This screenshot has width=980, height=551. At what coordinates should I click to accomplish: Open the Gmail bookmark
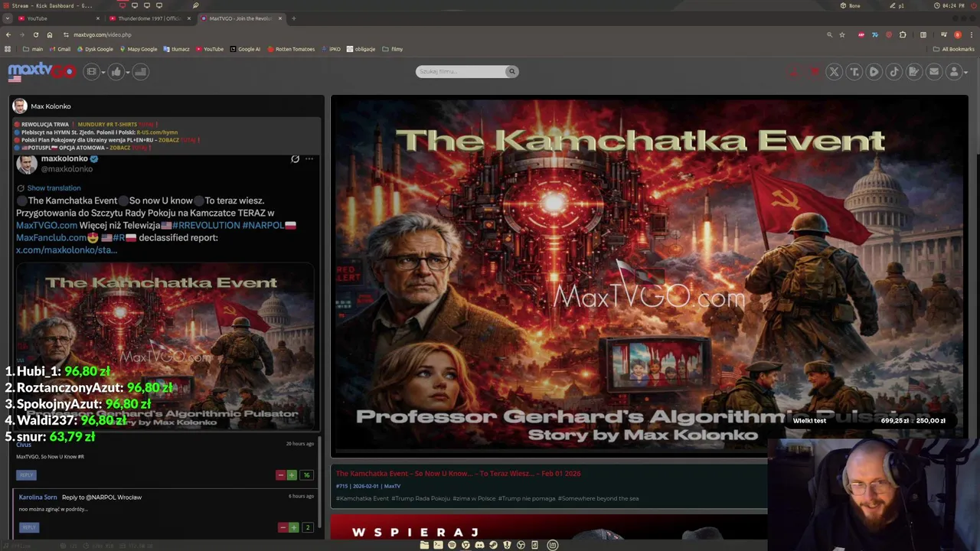click(60, 49)
